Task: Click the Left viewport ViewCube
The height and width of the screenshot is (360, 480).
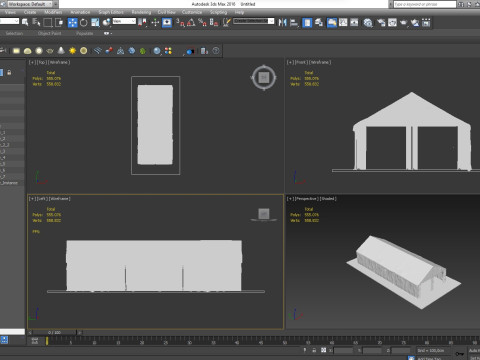Action: click(264, 214)
